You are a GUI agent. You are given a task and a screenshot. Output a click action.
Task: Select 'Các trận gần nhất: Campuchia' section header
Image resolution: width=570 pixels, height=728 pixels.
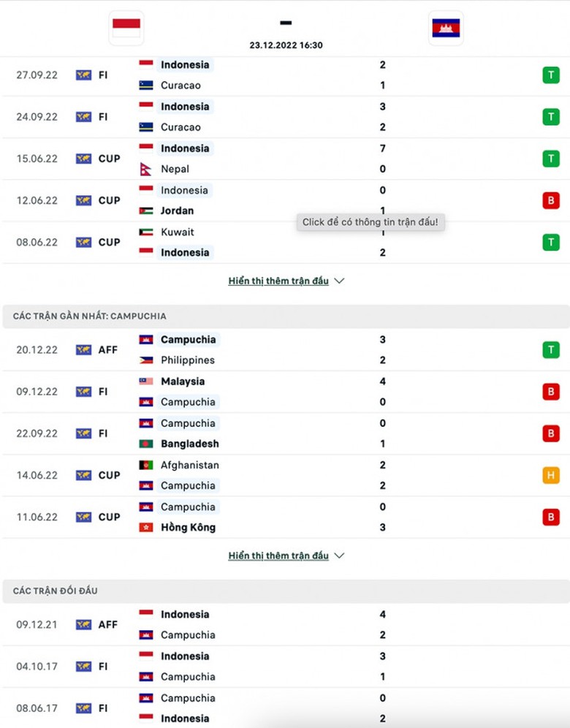[x=90, y=316]
